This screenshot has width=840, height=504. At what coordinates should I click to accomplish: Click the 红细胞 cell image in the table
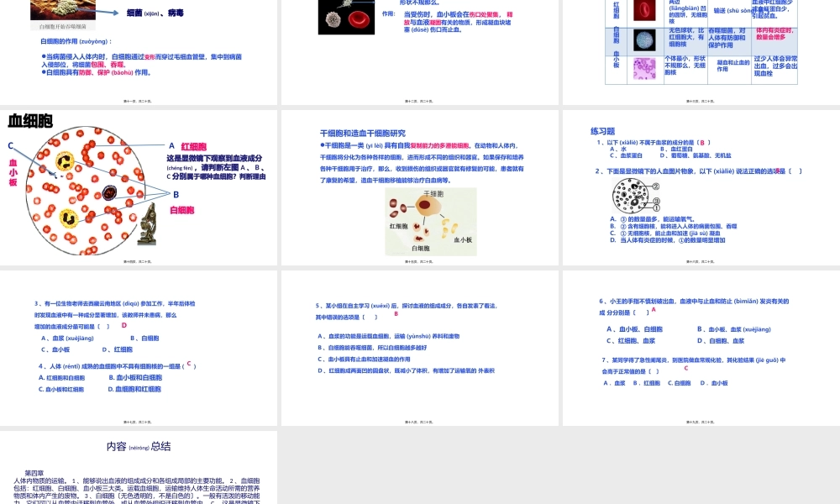[644, 11]
